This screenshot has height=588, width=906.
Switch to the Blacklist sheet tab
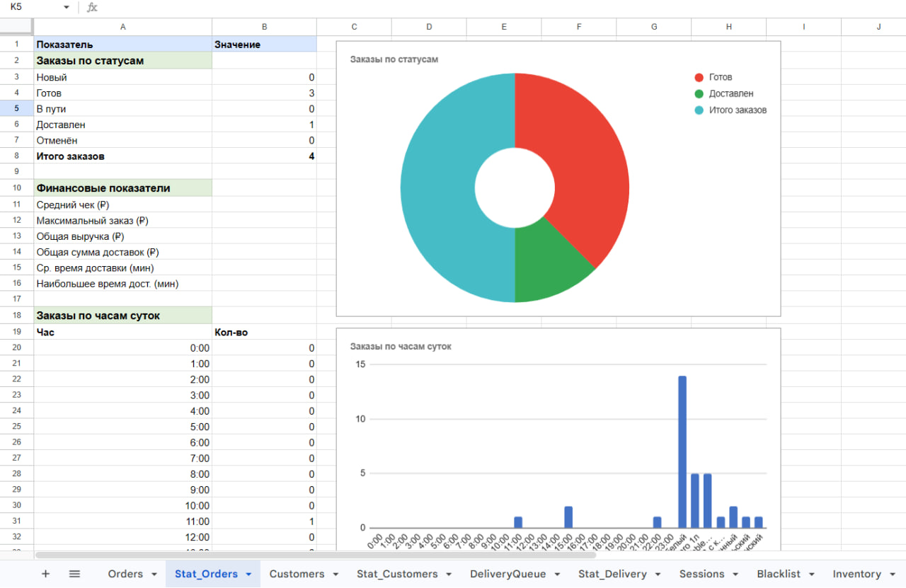click(779, 574)
